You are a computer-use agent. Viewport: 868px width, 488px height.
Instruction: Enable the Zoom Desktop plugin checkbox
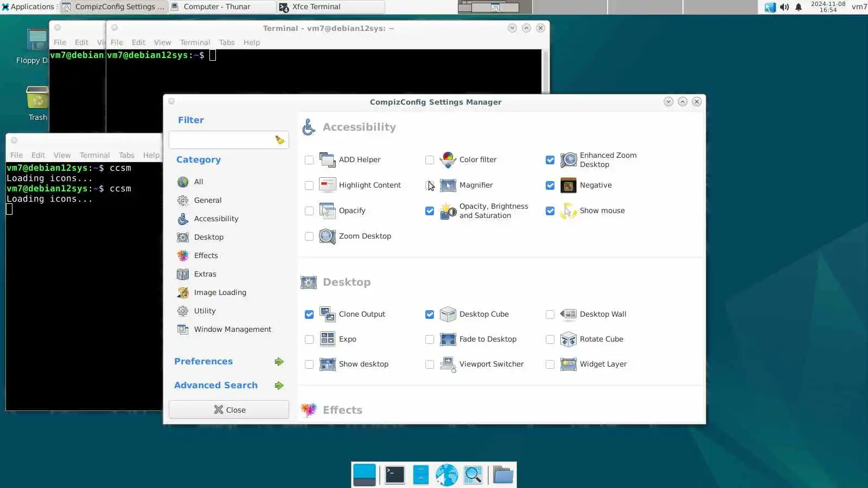click(x=309, y=236)
